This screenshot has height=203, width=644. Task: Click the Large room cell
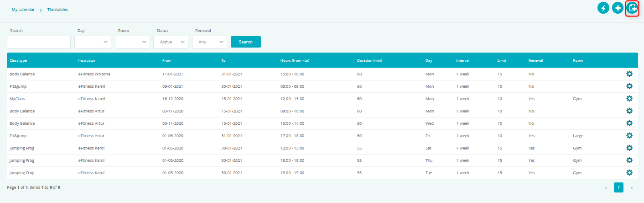coord(578,136)
